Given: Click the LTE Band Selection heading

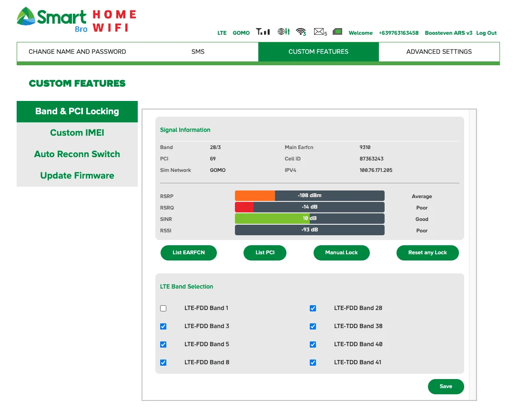Looking at the screenshot, I should click(x=186, y=287).
